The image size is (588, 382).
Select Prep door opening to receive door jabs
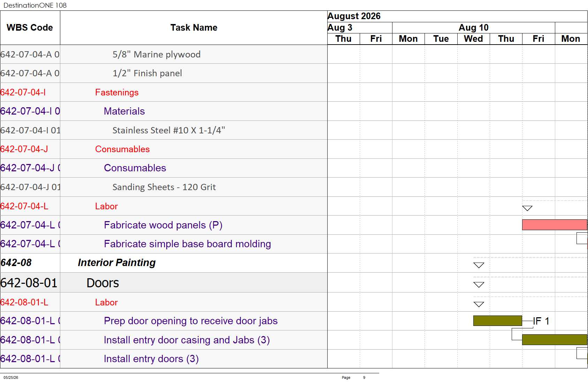pyautogui.click(x=164, y=321)
